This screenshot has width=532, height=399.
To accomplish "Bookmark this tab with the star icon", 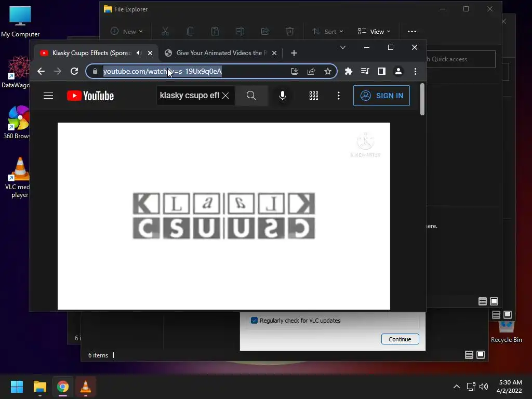I will click(328, 71).
